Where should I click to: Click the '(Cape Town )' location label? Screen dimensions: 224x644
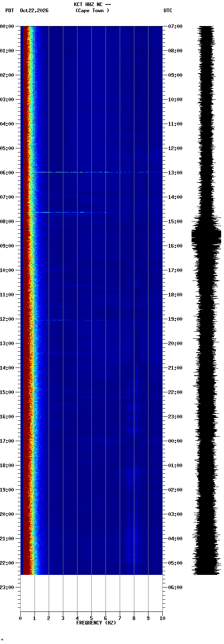click(92, 11)
